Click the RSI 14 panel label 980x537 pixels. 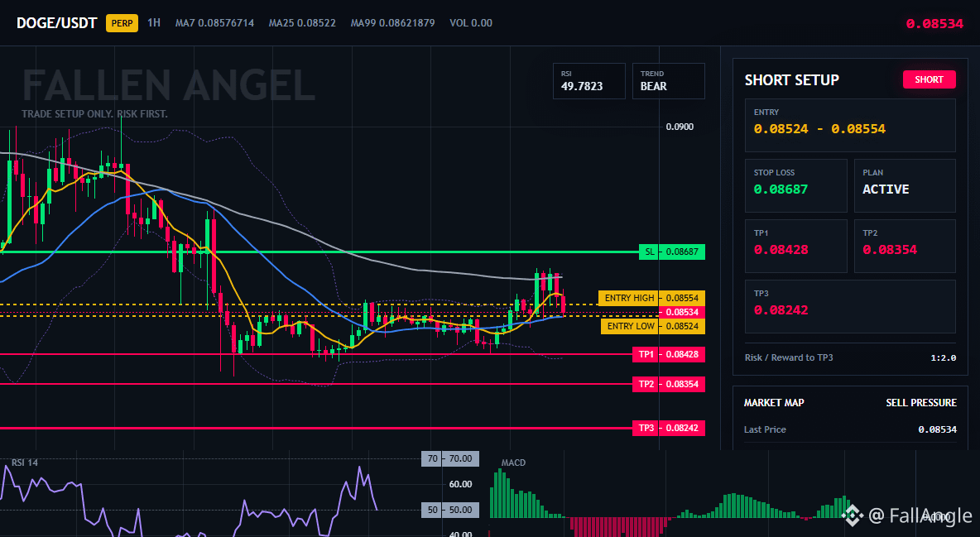(24, 463)
